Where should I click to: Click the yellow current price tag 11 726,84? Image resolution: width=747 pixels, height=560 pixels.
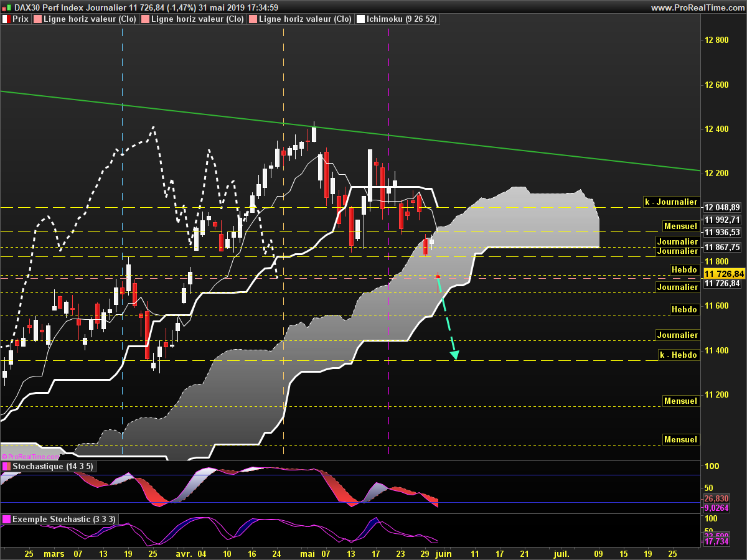(724, 274)
